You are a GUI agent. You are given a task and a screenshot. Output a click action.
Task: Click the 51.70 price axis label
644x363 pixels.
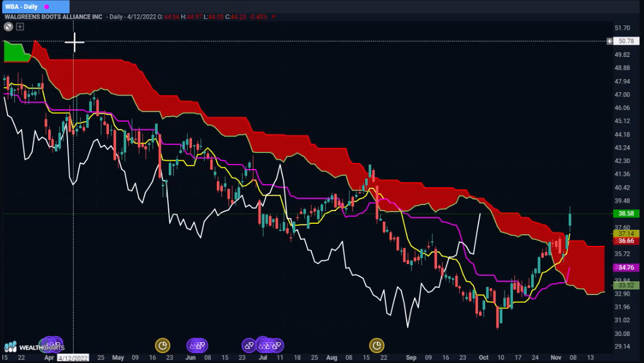[622, 28]
